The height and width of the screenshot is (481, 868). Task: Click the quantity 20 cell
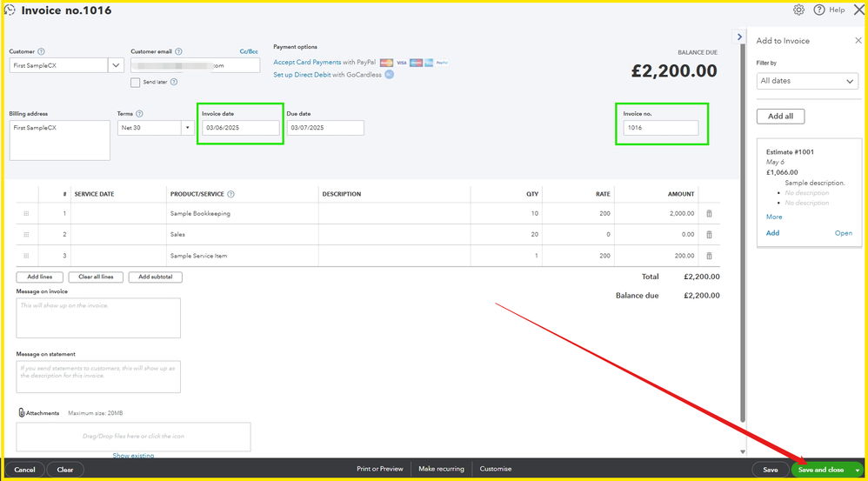(506, 235)
